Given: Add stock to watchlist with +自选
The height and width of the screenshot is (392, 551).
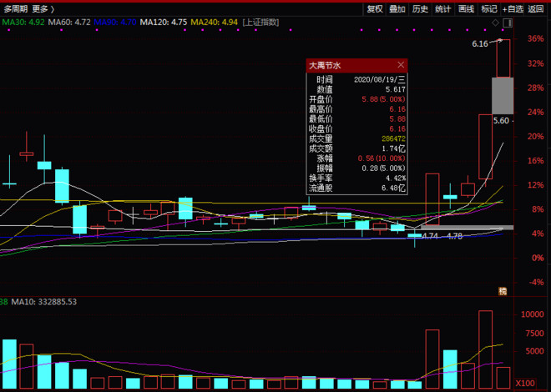Looking at the screenshot, I should coord(513,9).
